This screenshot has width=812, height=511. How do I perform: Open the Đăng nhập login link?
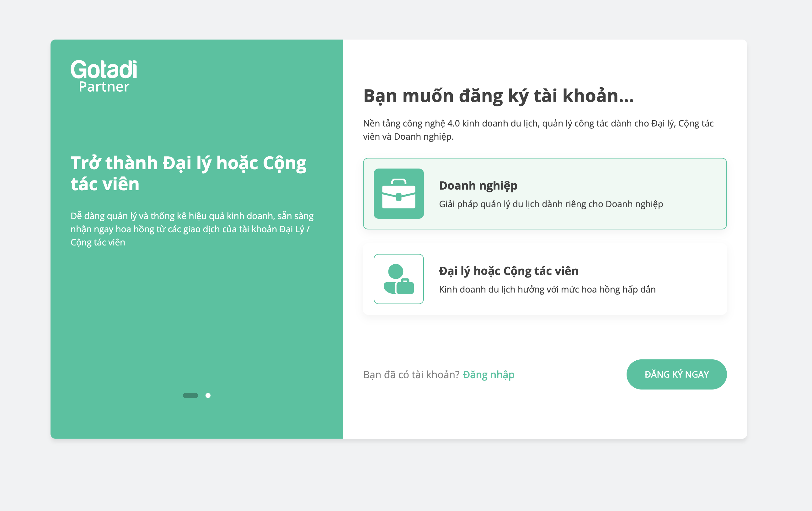point(488,375)
